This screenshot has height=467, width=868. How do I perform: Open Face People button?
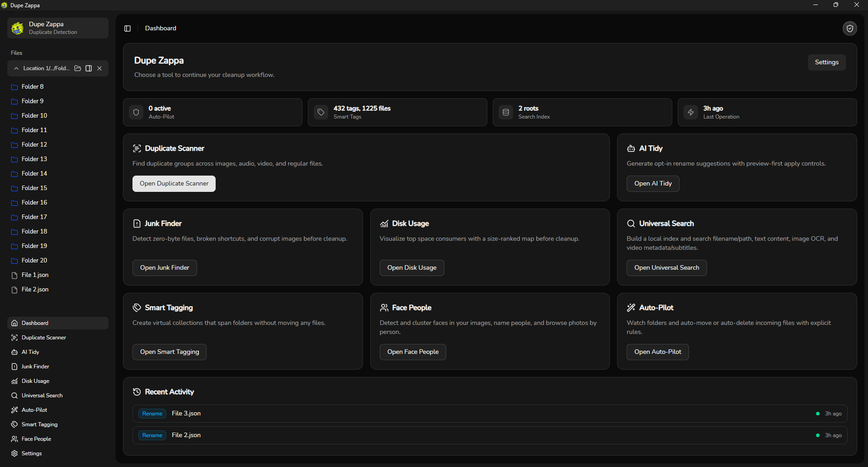(413, 352)
